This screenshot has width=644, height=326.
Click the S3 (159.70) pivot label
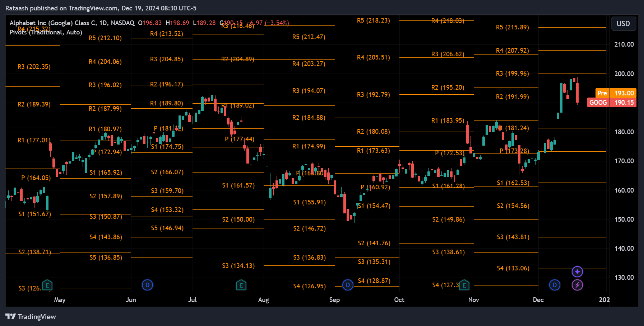167,191
